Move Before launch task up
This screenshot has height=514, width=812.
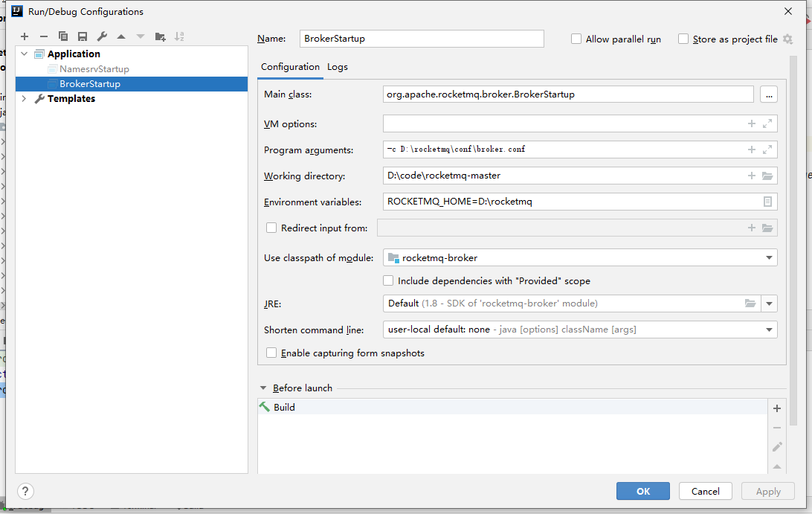point(777,466)
